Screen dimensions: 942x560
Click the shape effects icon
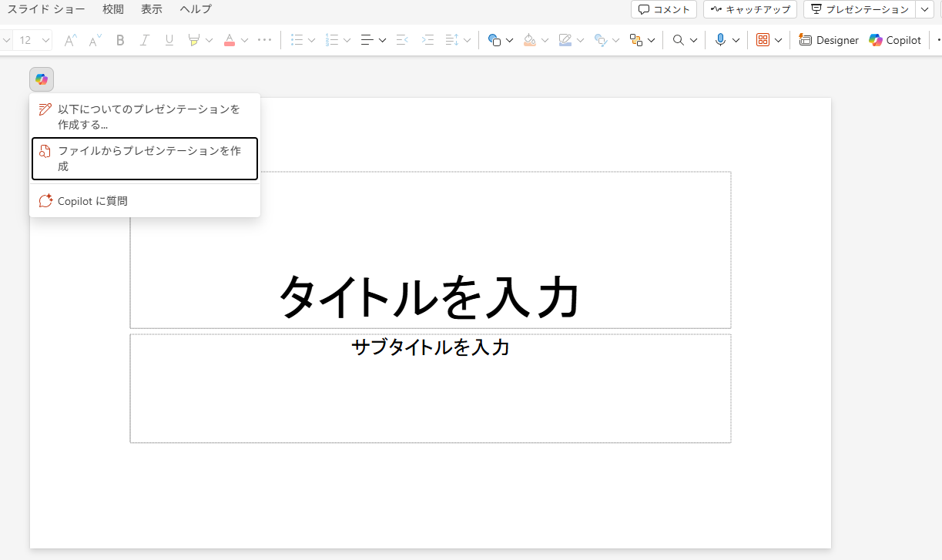601,40
